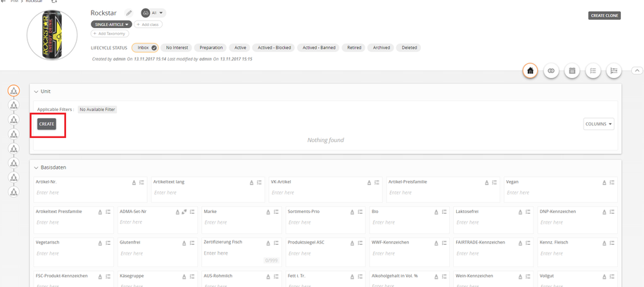Click the attribute type icon on Marke field
644x287 pixels.
point(268,212)
